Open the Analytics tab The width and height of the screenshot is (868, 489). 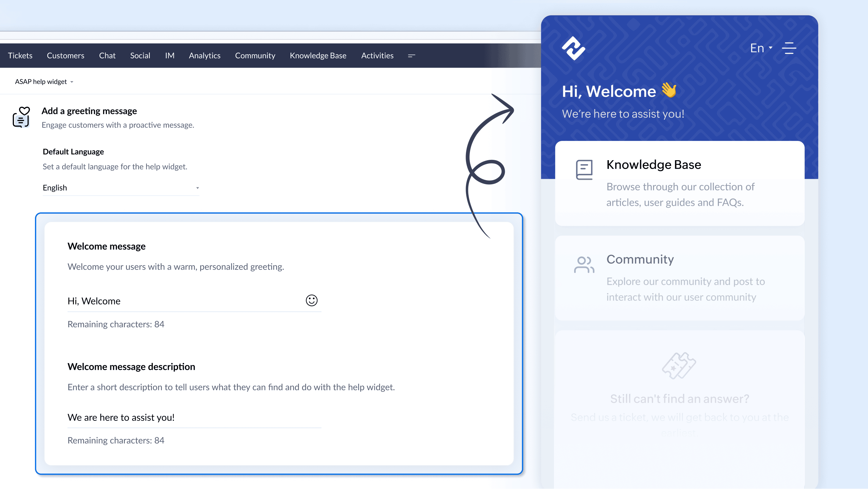click(x=205, y=56)
